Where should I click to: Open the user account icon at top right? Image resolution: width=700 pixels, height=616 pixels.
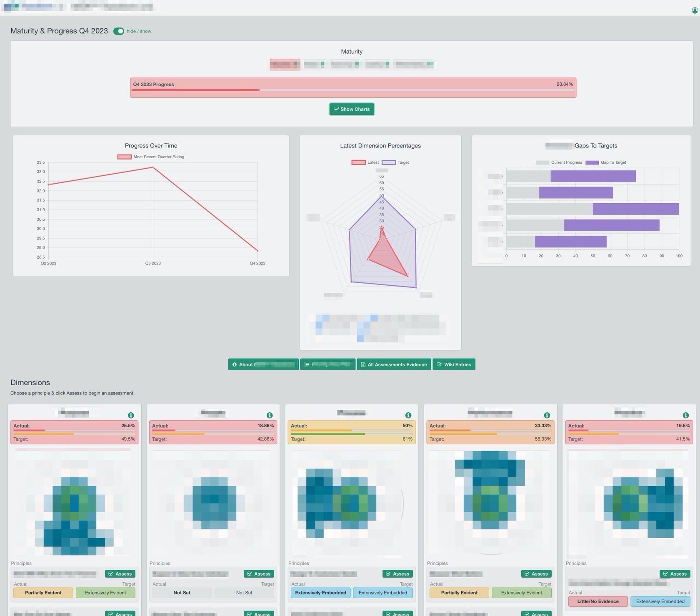click(695, 10)
